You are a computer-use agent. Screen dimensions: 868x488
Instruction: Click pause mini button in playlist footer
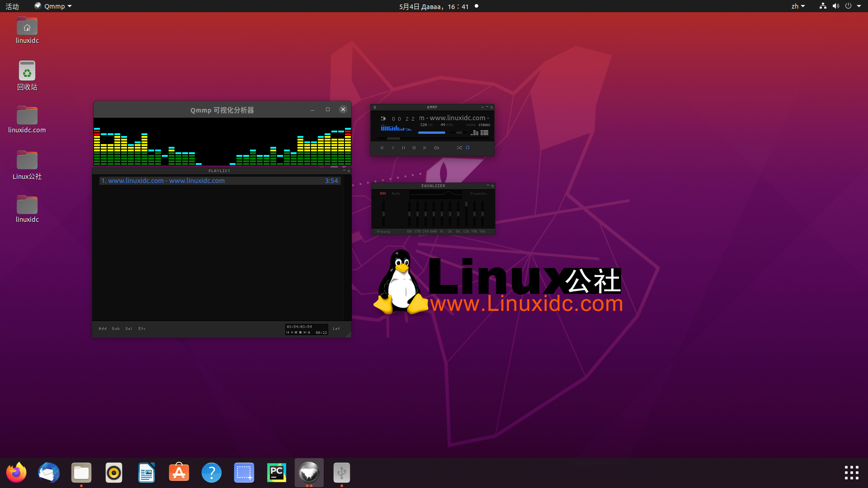coord(296,333)
